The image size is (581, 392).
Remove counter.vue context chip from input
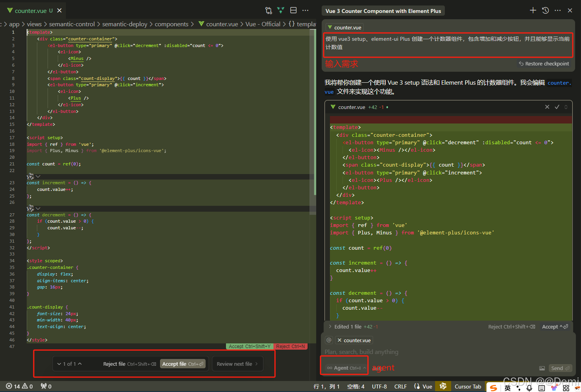340,340
